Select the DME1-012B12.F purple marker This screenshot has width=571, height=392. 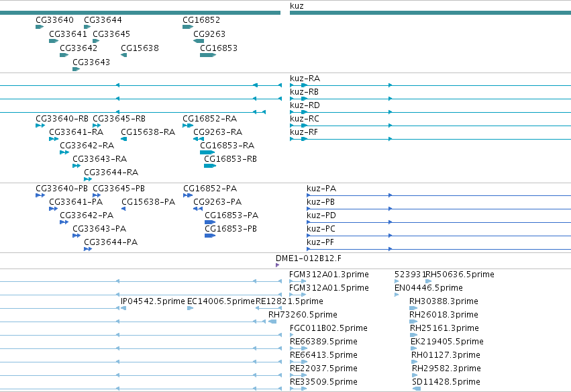coord(278,265)
